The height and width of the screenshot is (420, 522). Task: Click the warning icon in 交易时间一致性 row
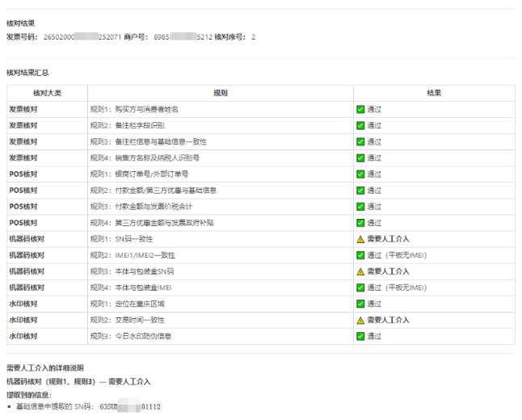click(x=360, y=320)
